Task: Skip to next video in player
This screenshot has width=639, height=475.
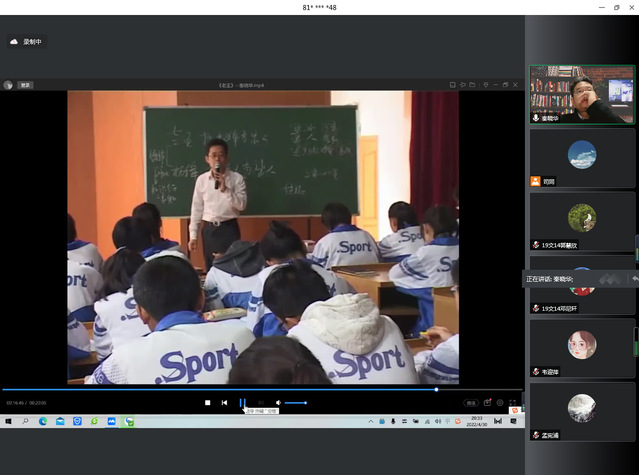Action: click(x=261, y=402)
